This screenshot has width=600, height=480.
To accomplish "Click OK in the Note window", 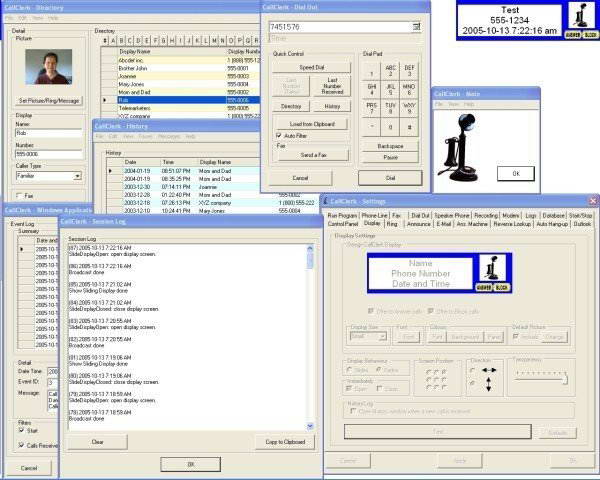I will [x=516, y=173].
